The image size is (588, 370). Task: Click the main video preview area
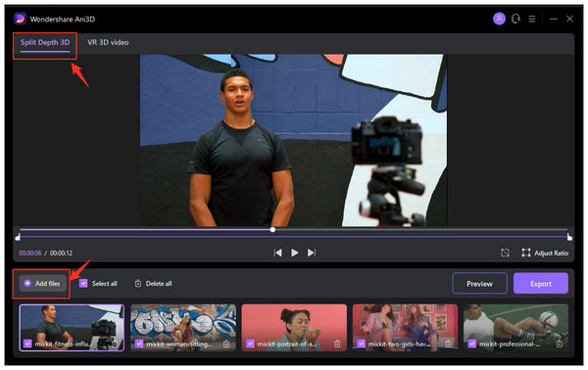(294, 140)
